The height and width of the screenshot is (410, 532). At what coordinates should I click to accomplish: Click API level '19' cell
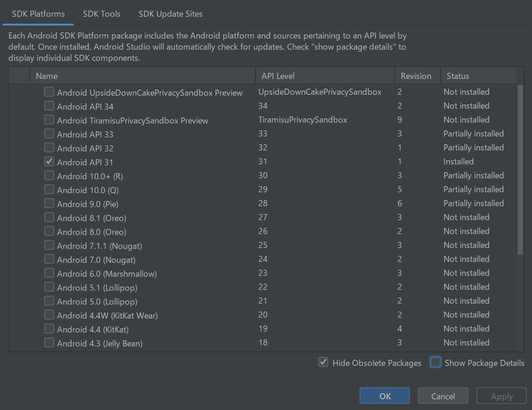coord(263,328)
